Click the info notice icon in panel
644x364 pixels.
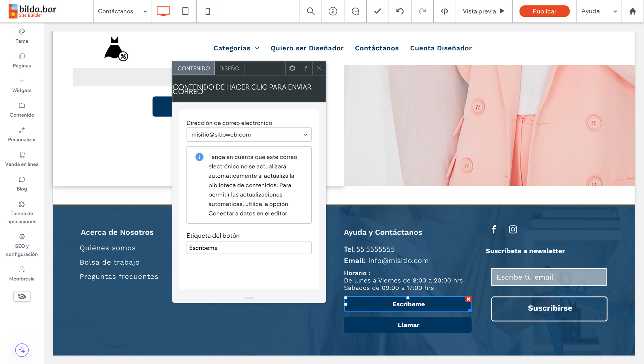tap(199, 157)
